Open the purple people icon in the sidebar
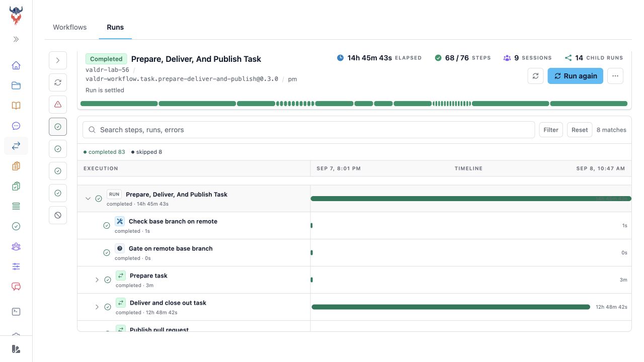The image size is (644, 362). click(16, 246)
